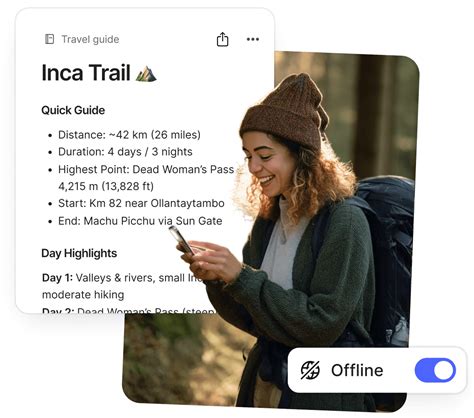The image size is (474, 418).
Task: Click the 'Highest Point: Dead Woman's Pass' line
Action: pos(146,169)
